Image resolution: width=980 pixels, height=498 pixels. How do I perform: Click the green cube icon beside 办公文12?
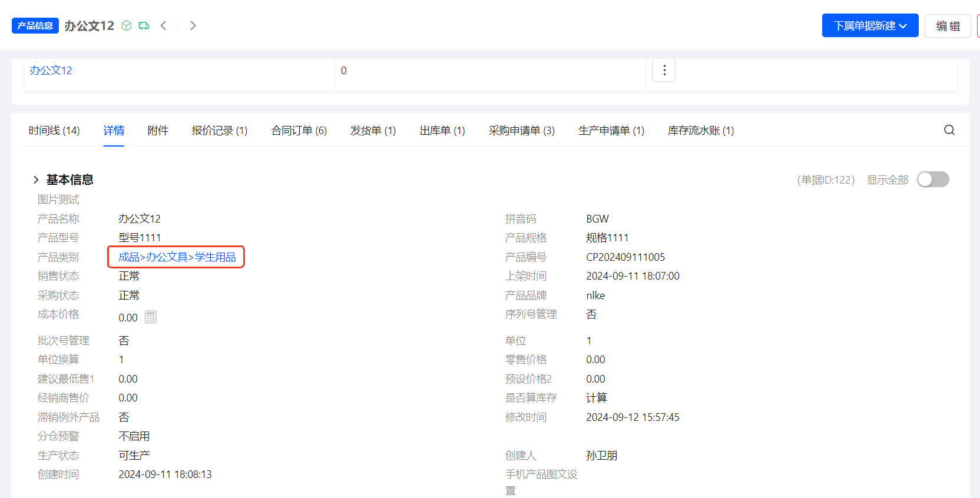(x=126, y=26)
